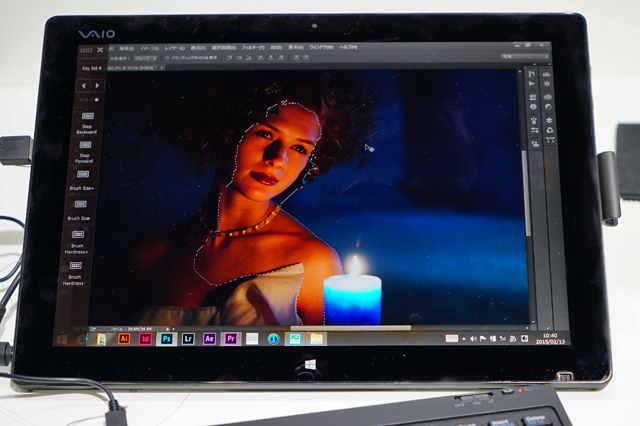
Task: Open the Brush settings sliders panel icon
Action: 534,130
